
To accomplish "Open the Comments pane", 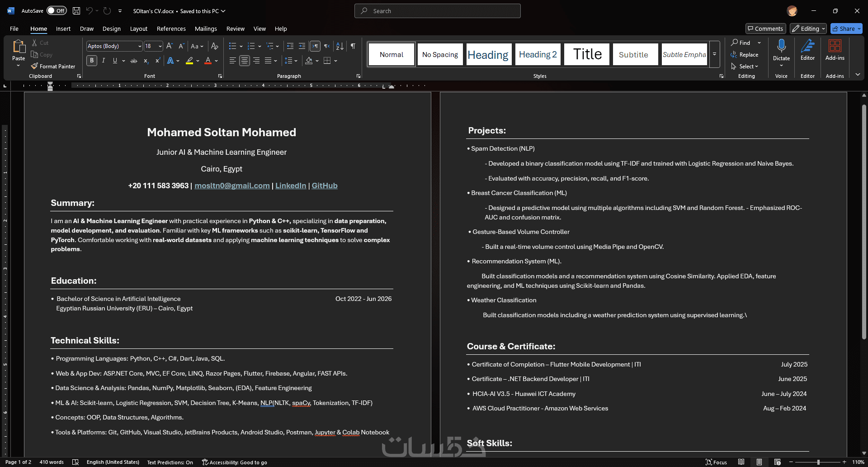I will (765, 29).
